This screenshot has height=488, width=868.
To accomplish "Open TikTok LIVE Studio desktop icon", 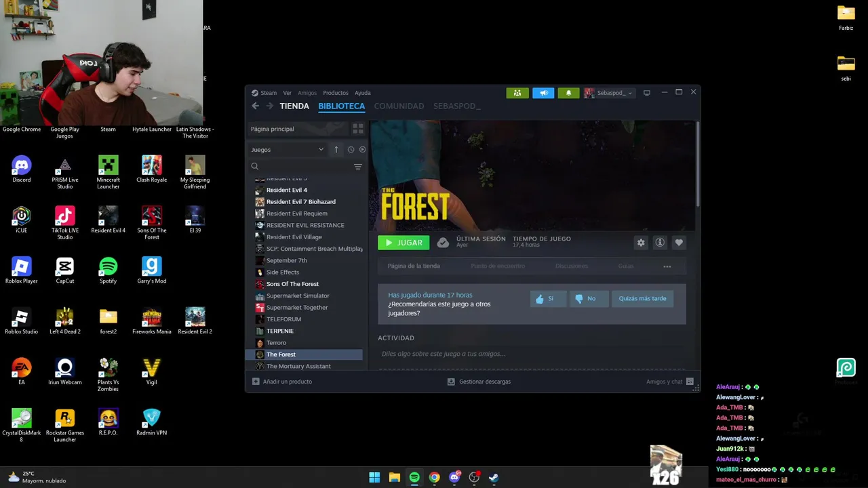I will pos(64,223).
